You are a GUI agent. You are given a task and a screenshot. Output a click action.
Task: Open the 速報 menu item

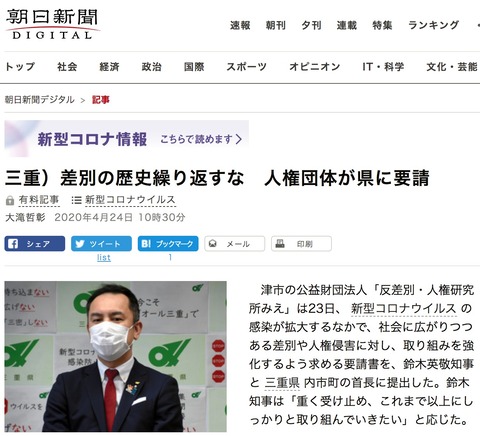(x=240, y=25)
